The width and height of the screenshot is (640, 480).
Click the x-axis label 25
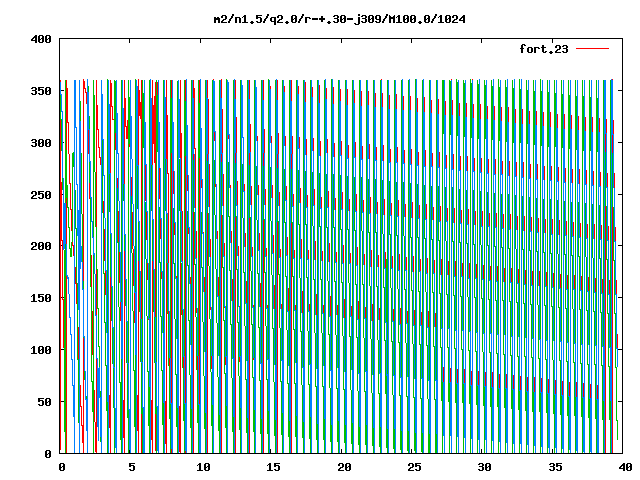coord(414,467)
